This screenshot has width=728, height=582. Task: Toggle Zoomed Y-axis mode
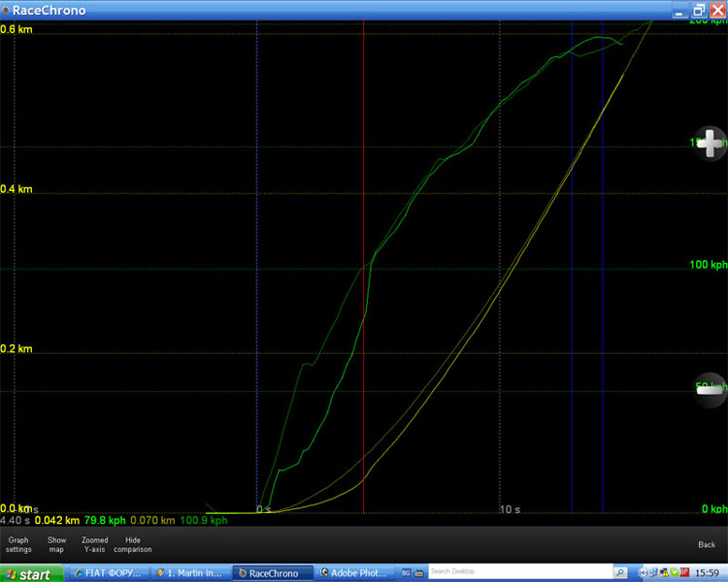[x=95, y=544]
